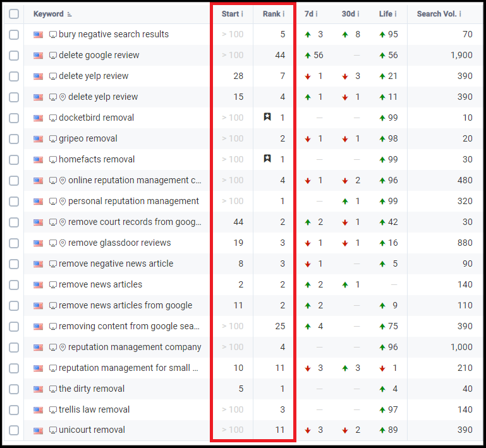Sort by Keyword column sort icon
The width and height of the screenshot is (486, 448).
(x=70, y=15)
